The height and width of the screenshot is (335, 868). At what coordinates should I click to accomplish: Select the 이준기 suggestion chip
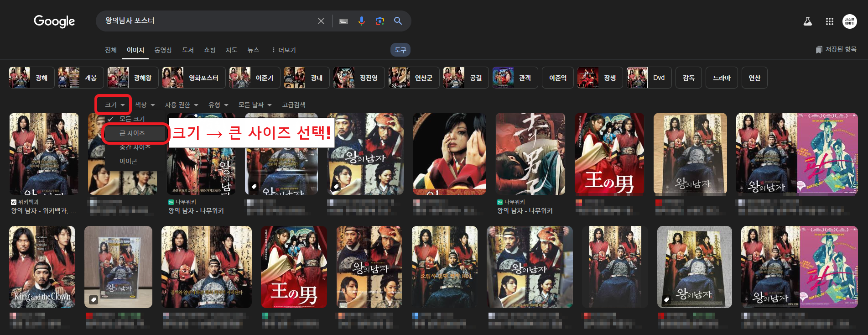(x=255, y=78)
